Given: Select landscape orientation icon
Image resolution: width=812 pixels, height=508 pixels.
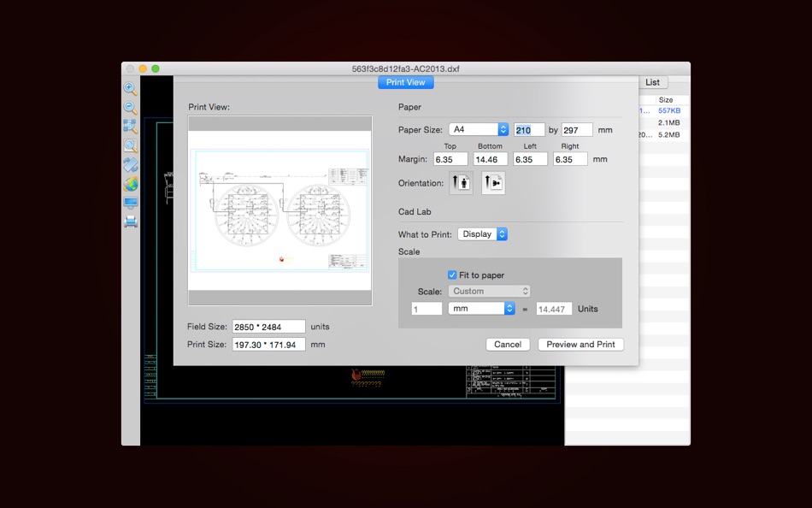Looking at the screenshot, I should (x=493, y=183).
